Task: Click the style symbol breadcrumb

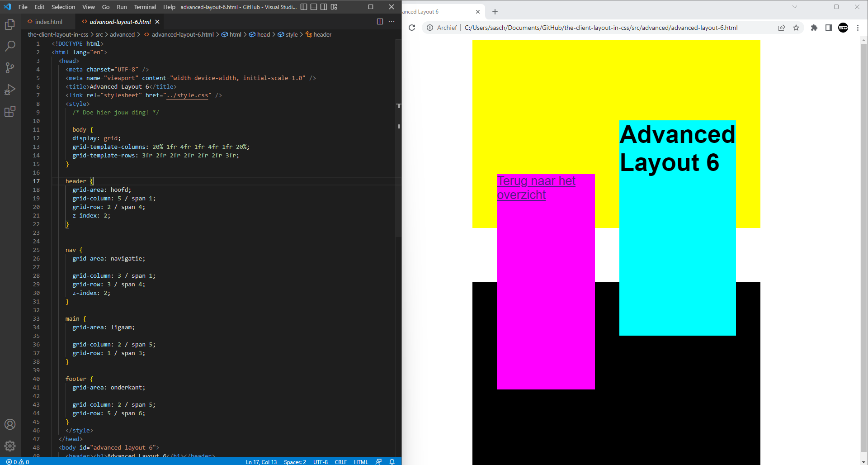Action: (288, 34)
